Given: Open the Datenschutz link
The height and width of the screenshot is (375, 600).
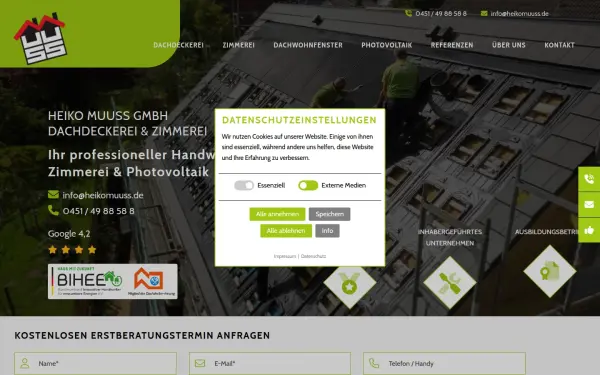Looking at the screenshot, I should (x=313, y=256).
